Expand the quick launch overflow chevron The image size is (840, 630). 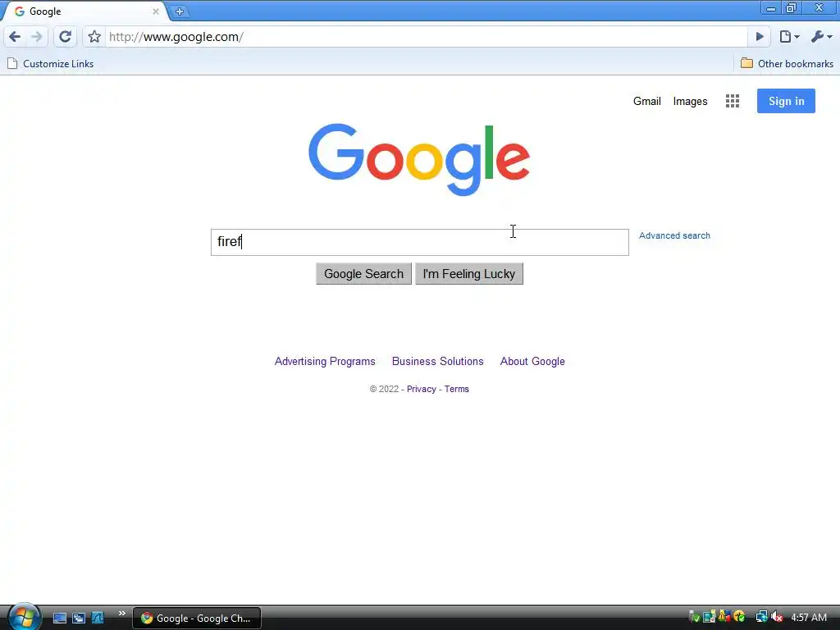[121, 614]
